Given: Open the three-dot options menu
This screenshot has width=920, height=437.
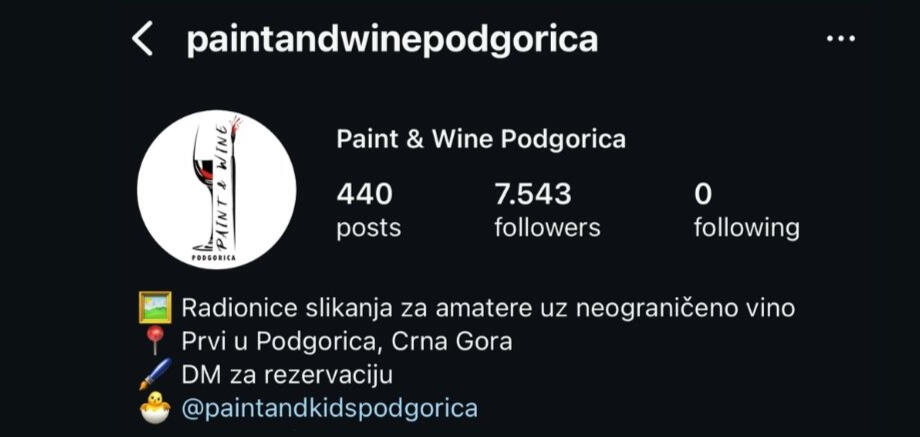Looking at the screenshot, I should [x=840, y=39].
